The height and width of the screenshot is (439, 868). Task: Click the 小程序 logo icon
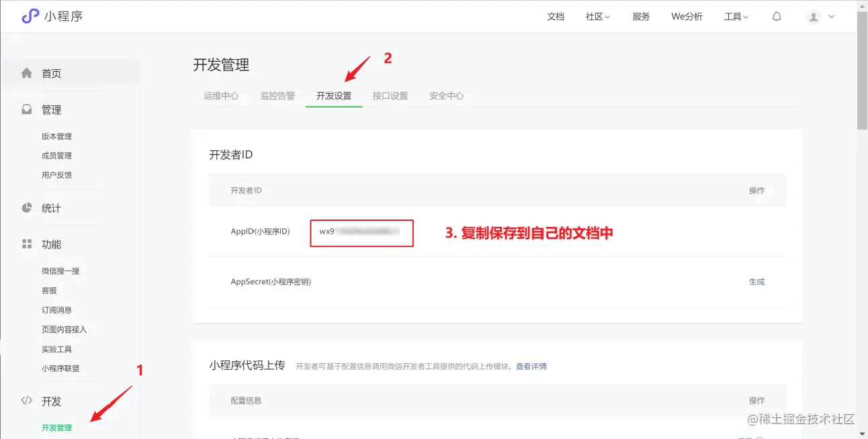(30, 16)
